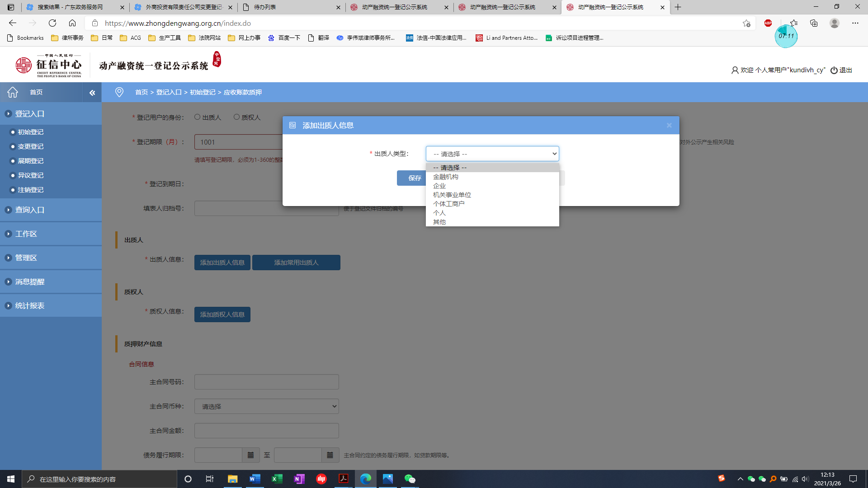This screenshot has height=488, width=868.
Task: Close the 添加出质人信息 dialog
Action: tap(669, 125)
